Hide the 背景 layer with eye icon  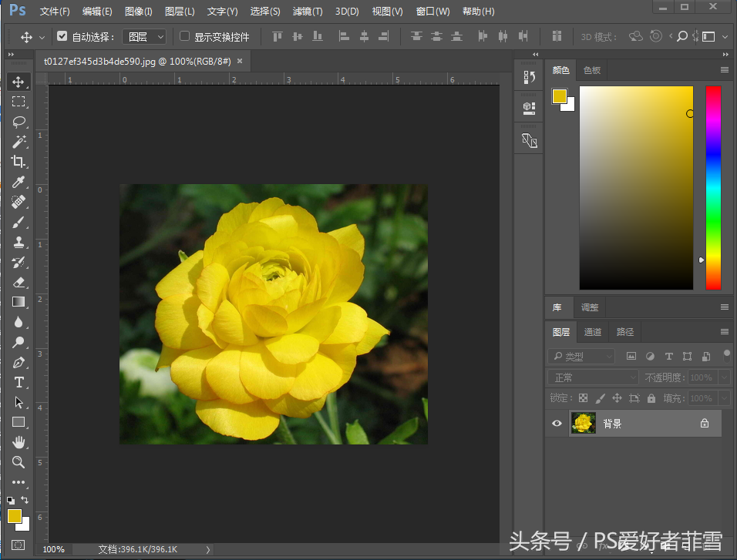click(557, 423)
